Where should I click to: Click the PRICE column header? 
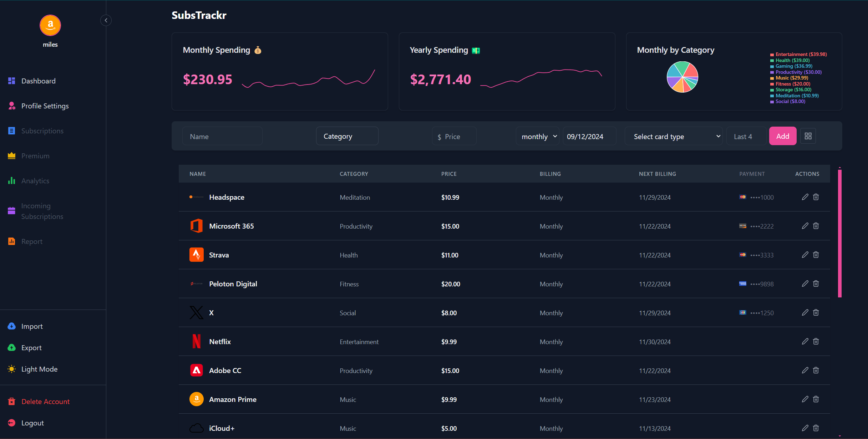pos(449,174)
